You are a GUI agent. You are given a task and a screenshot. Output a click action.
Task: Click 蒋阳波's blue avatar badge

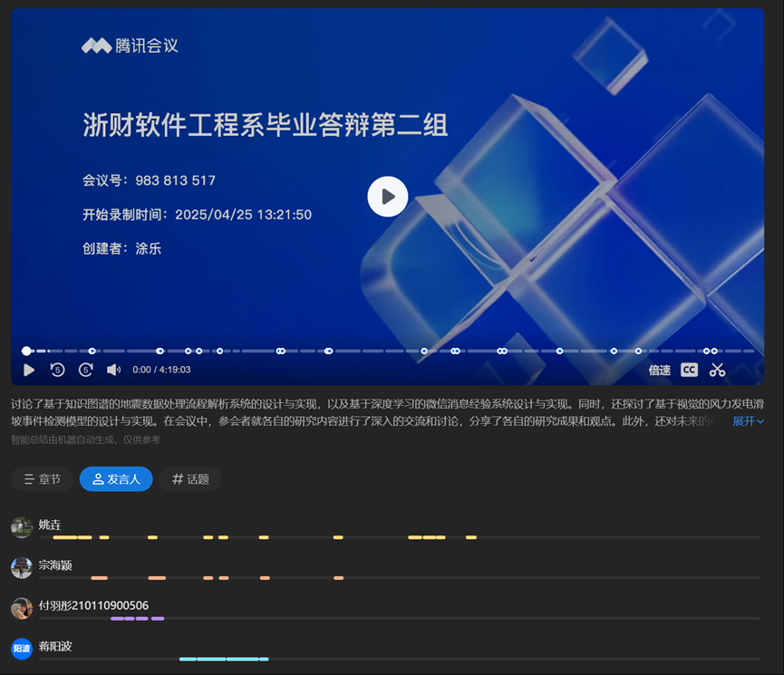coord(22,649)
